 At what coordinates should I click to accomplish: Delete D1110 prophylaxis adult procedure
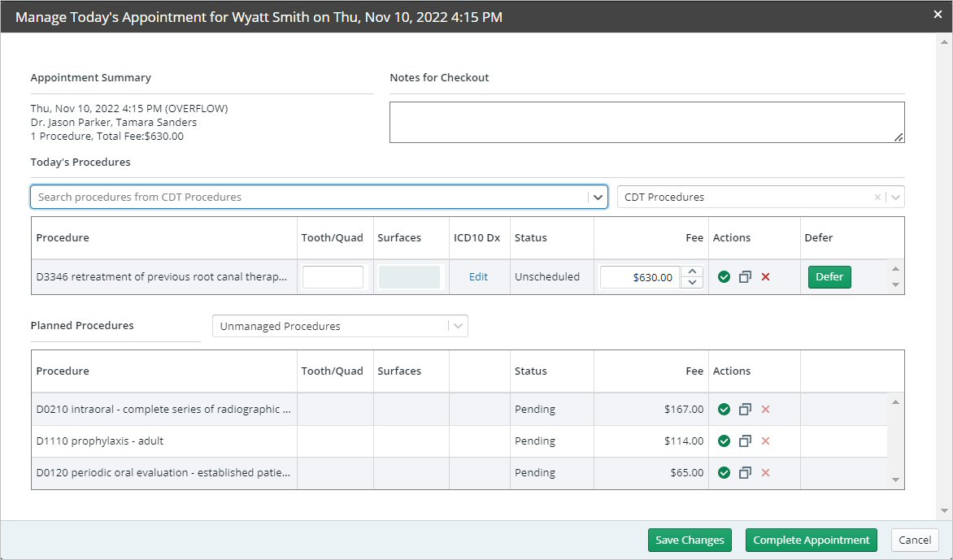[766, 441]
